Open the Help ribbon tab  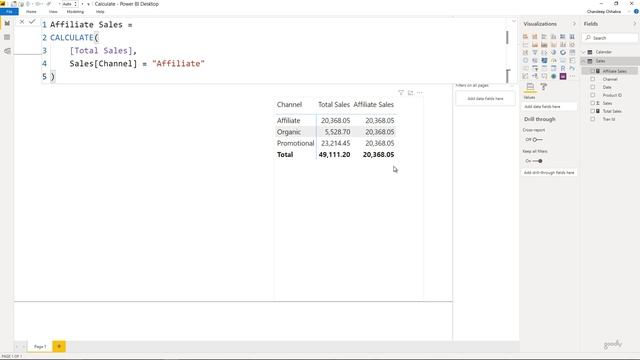(100, 12)
